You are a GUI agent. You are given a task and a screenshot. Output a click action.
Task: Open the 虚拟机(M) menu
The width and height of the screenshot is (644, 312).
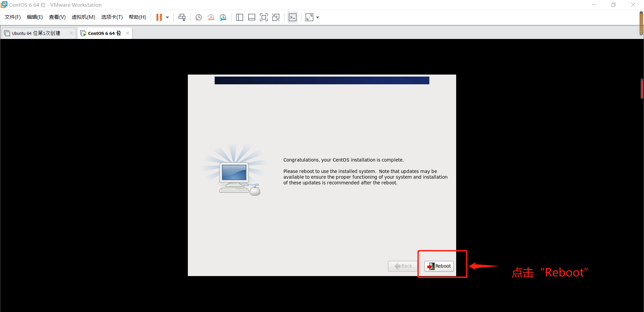[x=84, y=17]
